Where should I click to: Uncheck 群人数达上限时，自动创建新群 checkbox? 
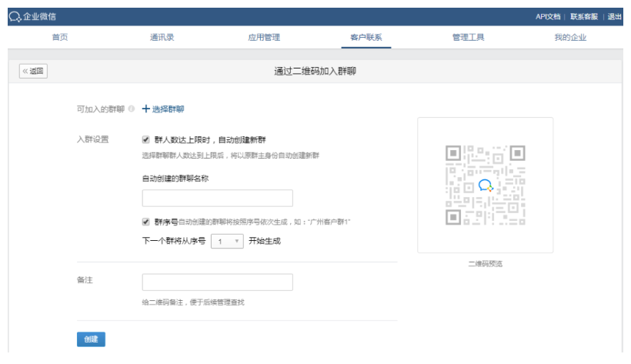(x=145, y=140)
